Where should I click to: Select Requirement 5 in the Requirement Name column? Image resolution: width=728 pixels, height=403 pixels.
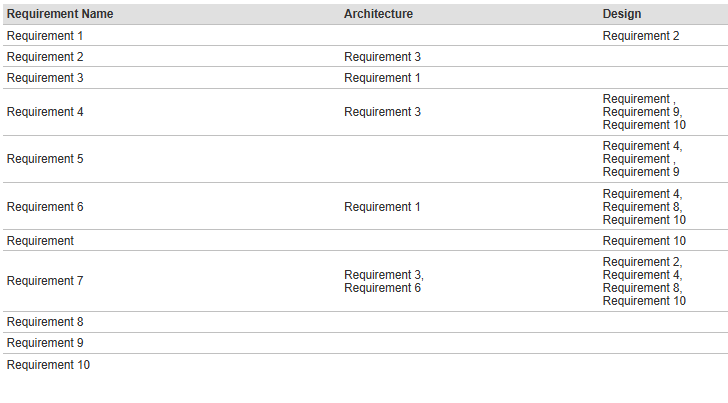point(45,159)
